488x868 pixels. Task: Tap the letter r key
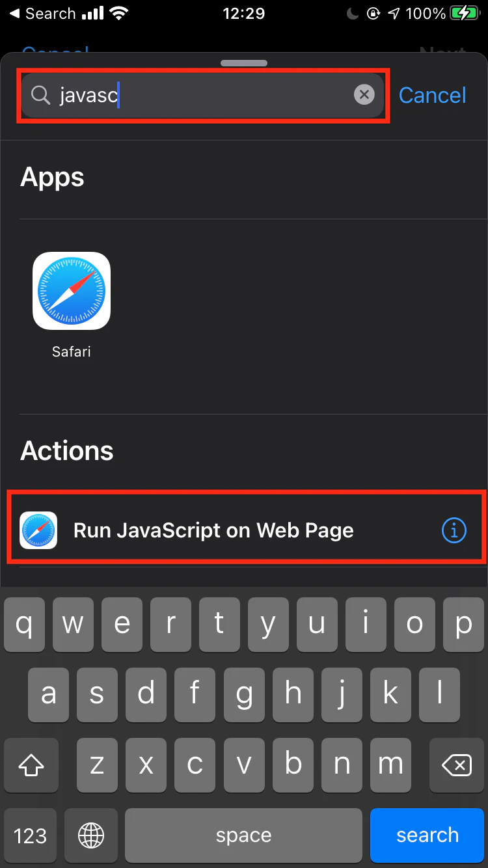coord(170,624)
